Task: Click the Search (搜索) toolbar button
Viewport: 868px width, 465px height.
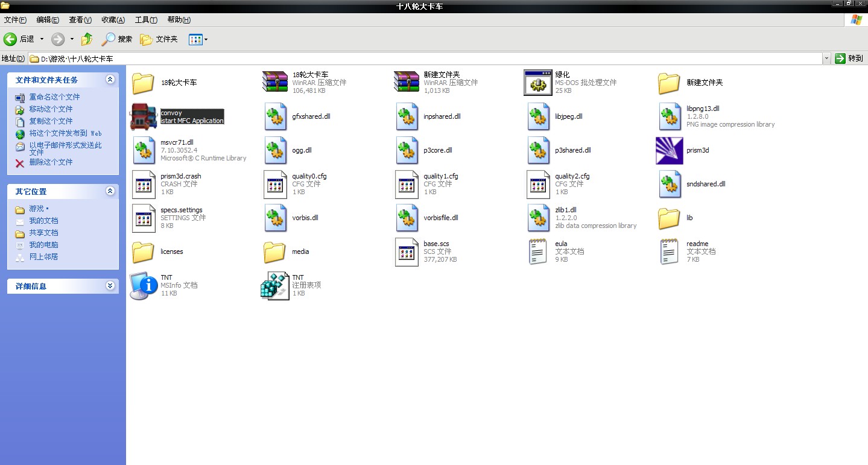Action: [x=117, y=39]
